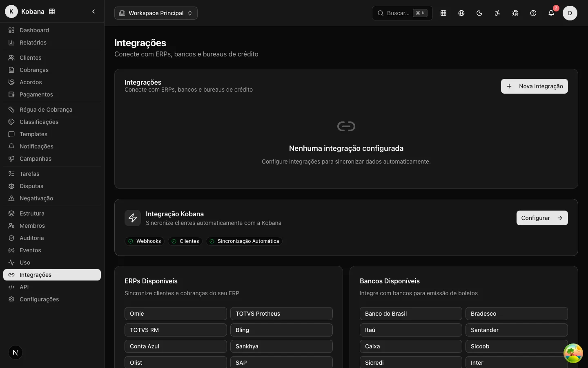Screen dimensions: 588x368
Task: Open Acordos in sidebar
Action: pyautogui.click(x=52, y=82)
